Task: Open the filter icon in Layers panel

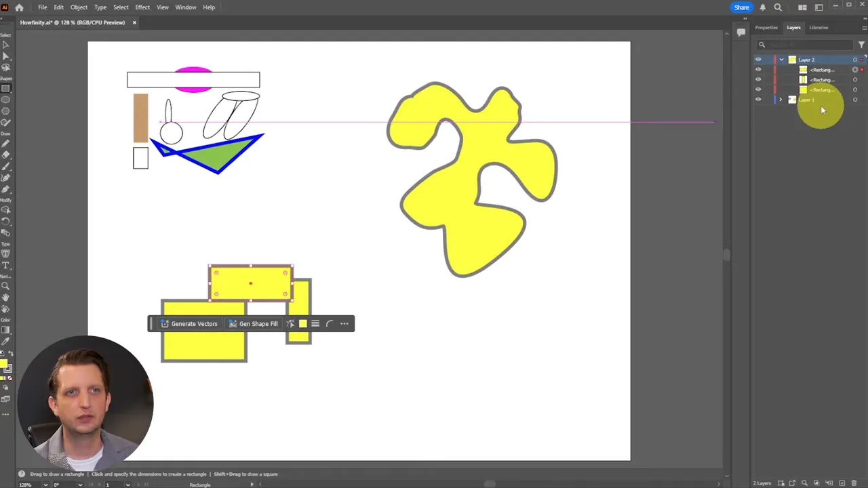Action: (862, 43)
